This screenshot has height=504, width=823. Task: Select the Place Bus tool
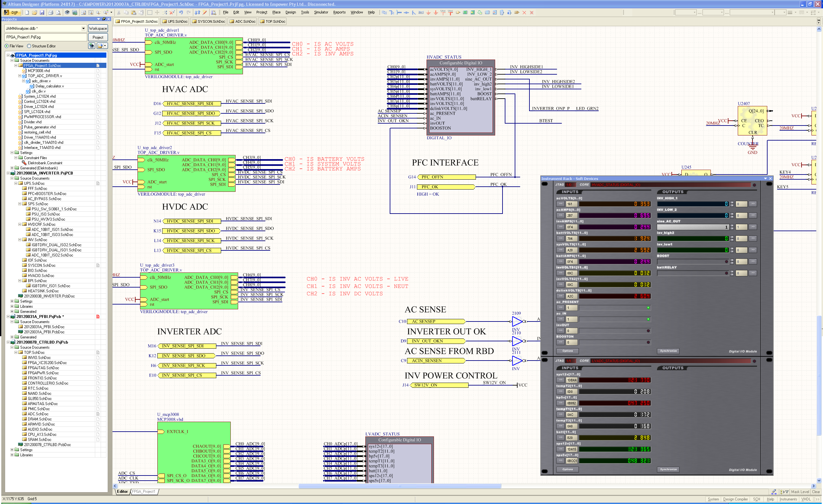(x=391, y=12)
